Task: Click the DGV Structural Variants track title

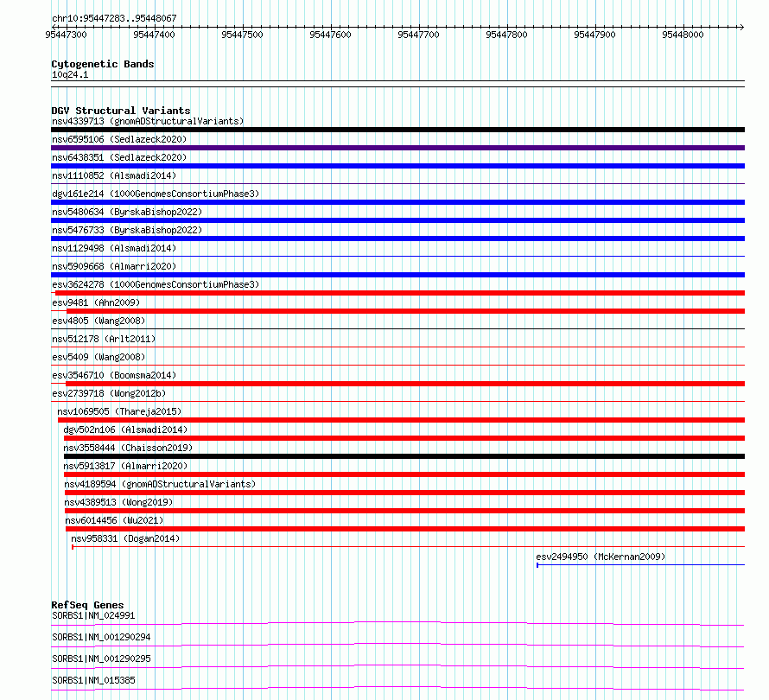Action: point(121,111)
